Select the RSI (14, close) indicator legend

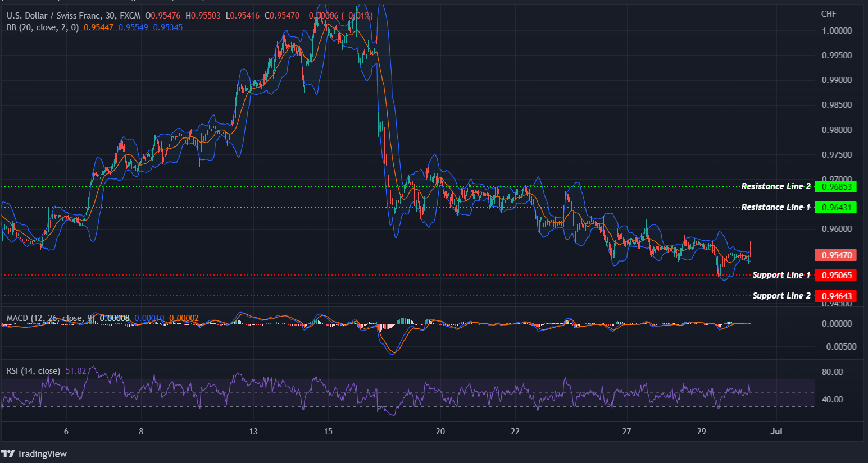tap(33, 371)
